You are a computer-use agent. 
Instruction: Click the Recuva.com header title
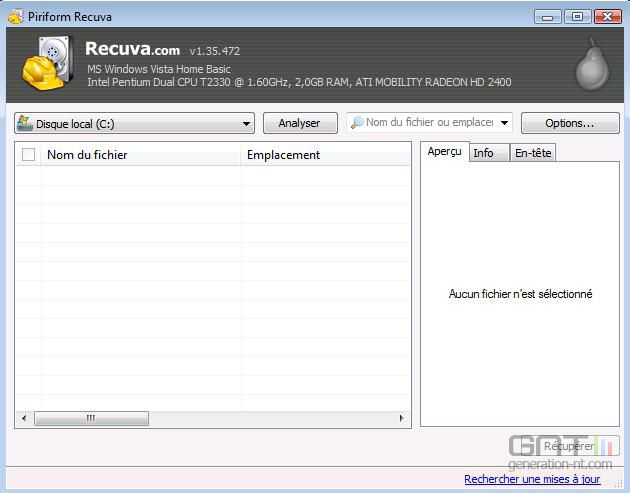[x=132, y=49]
